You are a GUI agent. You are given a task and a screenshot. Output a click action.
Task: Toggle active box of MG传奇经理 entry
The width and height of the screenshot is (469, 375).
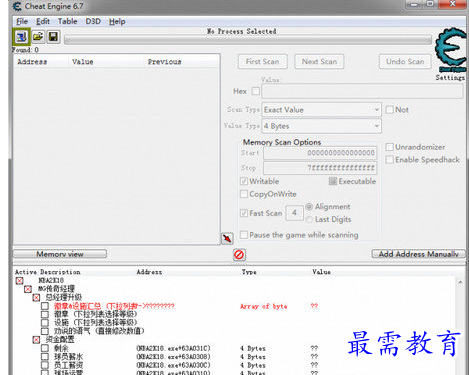click(28, 289)
